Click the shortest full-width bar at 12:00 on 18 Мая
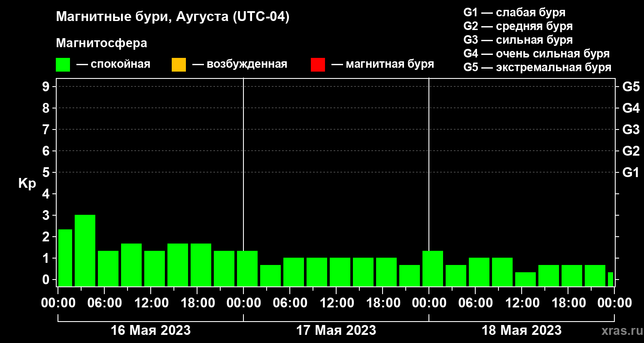 [x=526, y=279]
